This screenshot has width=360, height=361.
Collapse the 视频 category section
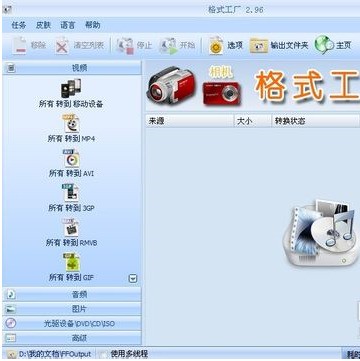72,68
